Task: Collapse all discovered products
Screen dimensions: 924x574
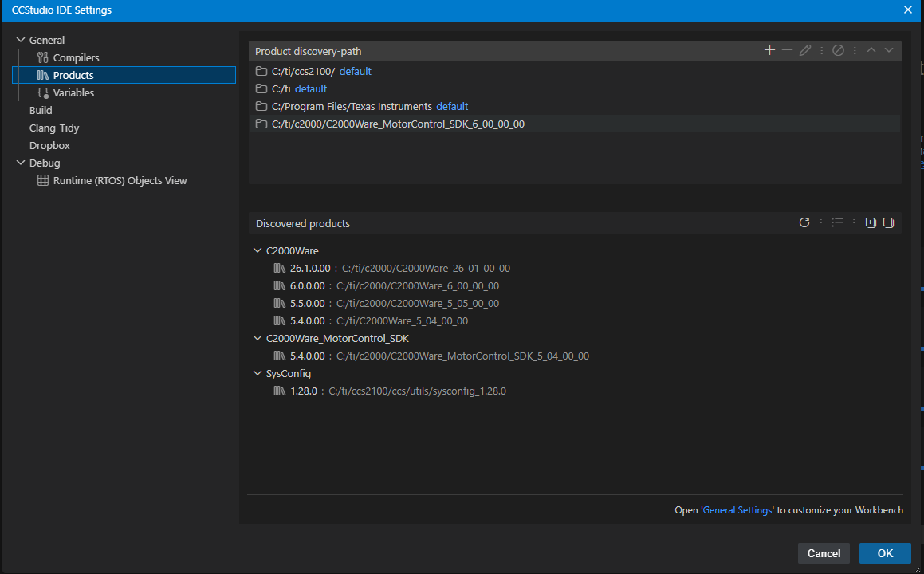Action: click(889, 222)
